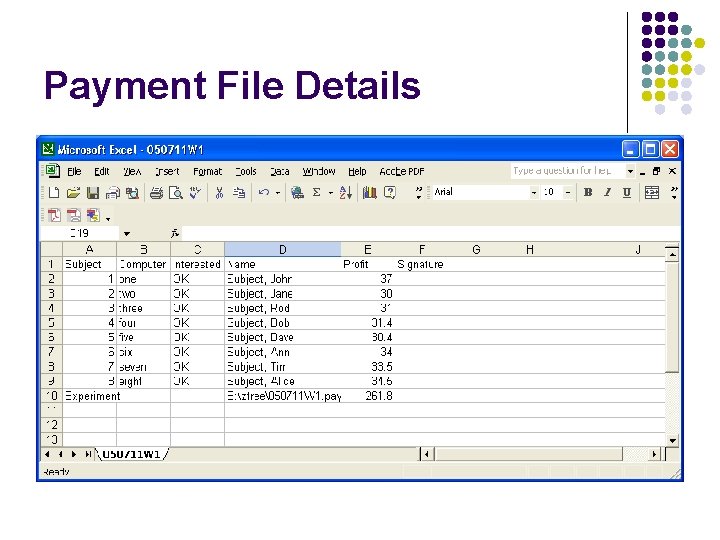Apply Italic formatting
Viewport: 720px width, 540px height.
tap(607, 192)
